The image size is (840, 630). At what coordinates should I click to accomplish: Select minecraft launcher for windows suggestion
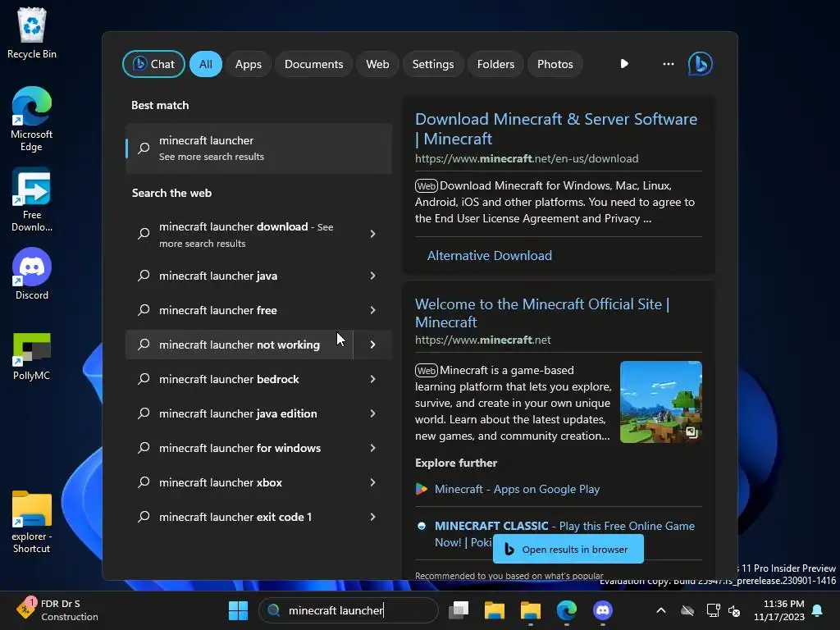239,448
